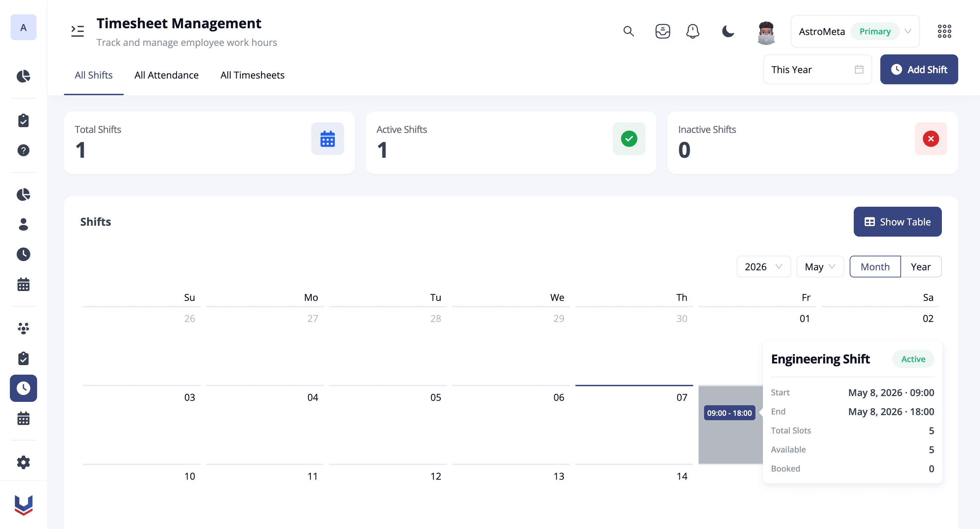980x529 pixels.
Task: Open search with the magnifier icon
Action: (628, 31)
